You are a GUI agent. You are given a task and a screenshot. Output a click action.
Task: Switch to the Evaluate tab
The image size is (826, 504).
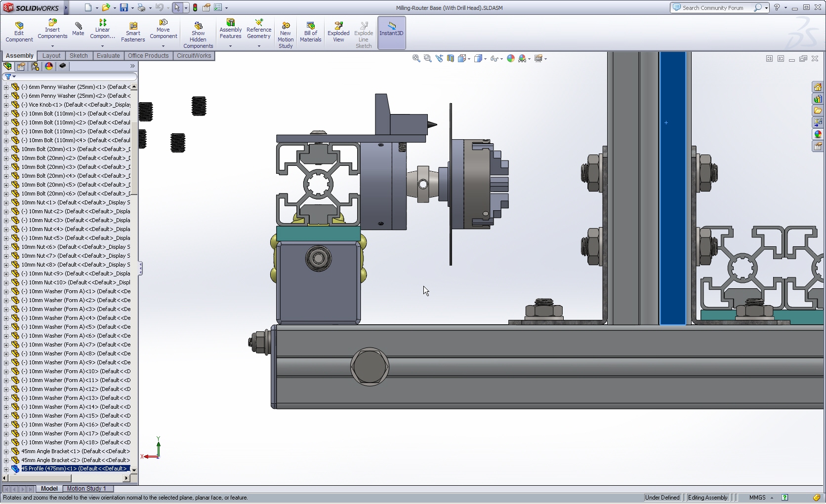tap(108, 56)
